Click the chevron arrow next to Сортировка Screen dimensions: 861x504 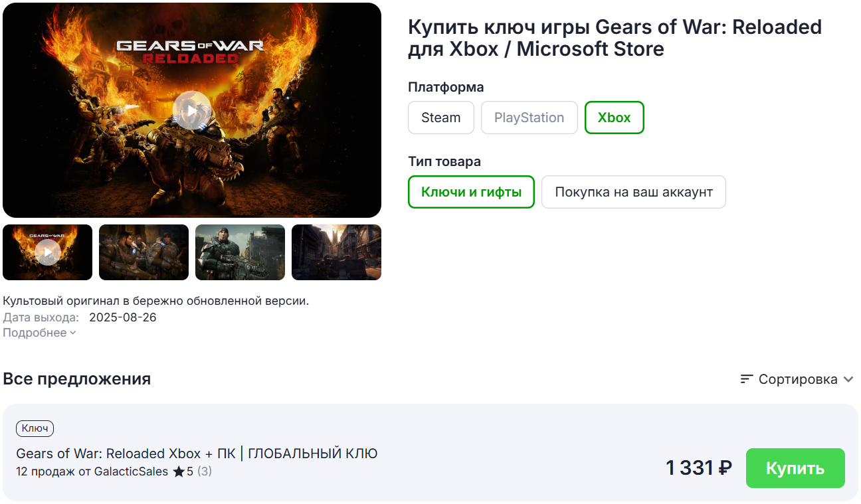tap(848, 379)
